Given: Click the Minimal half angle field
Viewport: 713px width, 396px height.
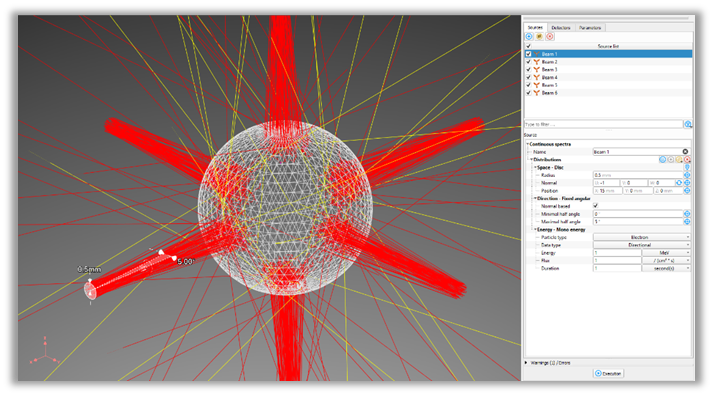Looking at the screenshot, I should tap(638, 214).
